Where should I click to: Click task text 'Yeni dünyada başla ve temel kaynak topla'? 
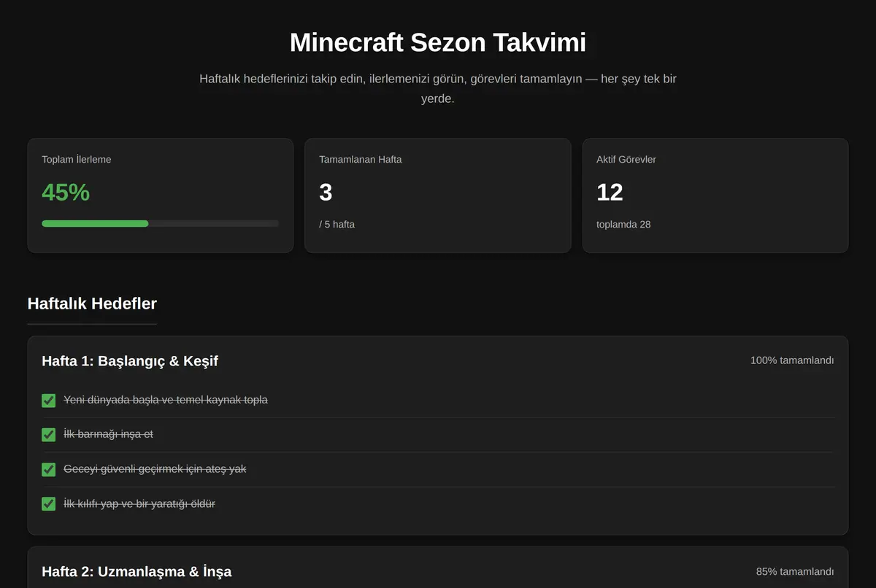click(x=166, y=400)
